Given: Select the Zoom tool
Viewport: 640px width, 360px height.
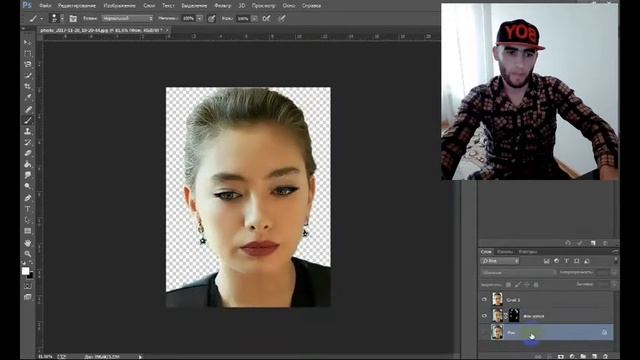Looking at the screenshot, I should click(x=28, y=254).
